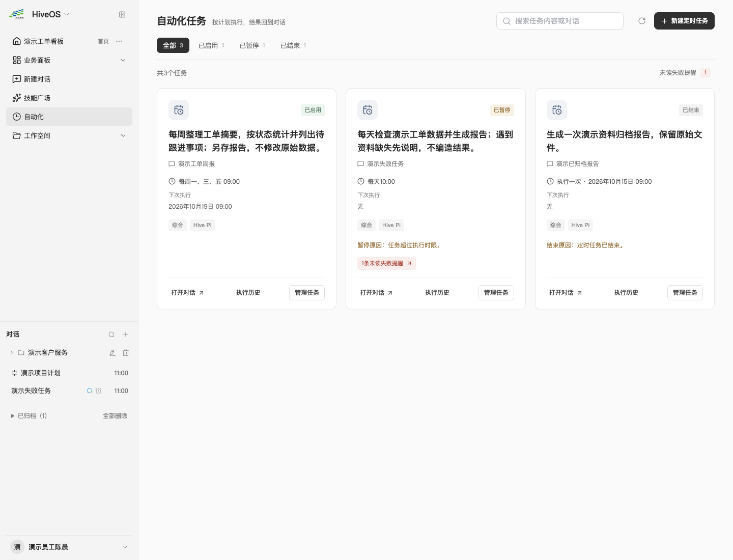Click the alarm clock icon on 演示失败任务 row
Screen dimensions: 733x560
(99, 391)
